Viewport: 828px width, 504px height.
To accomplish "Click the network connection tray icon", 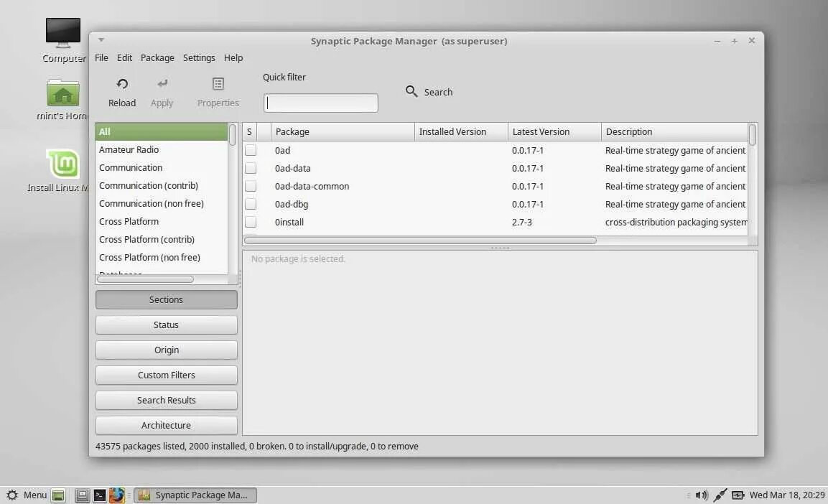I will coord(720,495).
